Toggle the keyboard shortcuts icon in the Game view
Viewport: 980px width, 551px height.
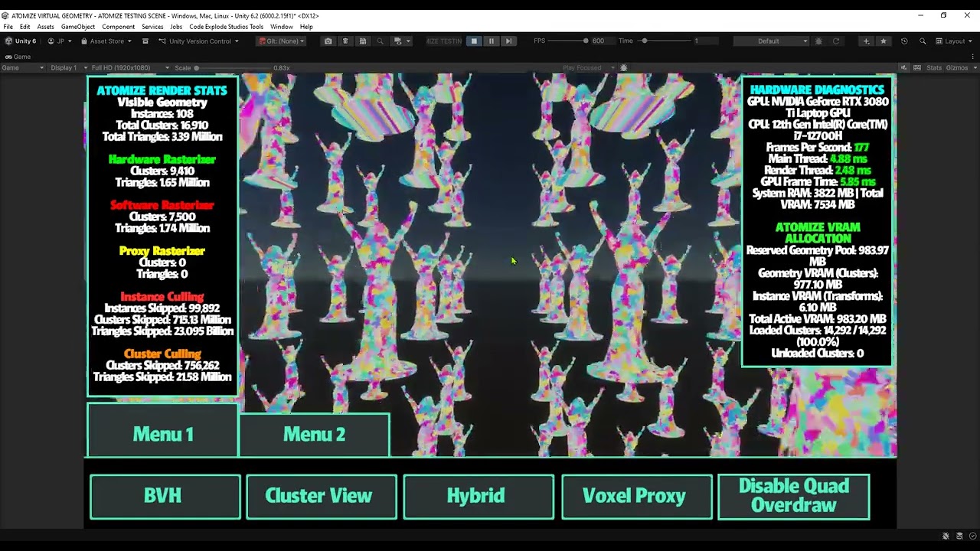917,68
